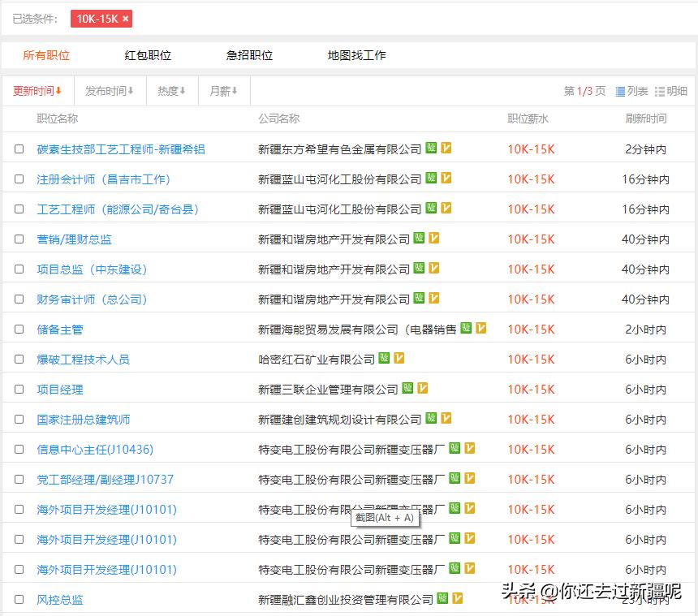Click the green badge beside 新疆建创建筑规划设计有限公司
The width and height of the screenshot is (698, 616).
point(431,418)
